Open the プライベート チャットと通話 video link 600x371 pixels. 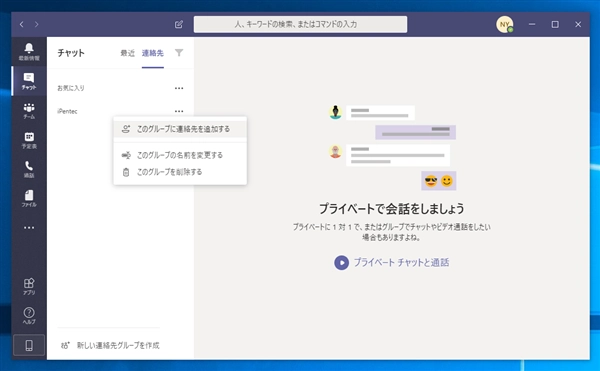coord(401,262)
